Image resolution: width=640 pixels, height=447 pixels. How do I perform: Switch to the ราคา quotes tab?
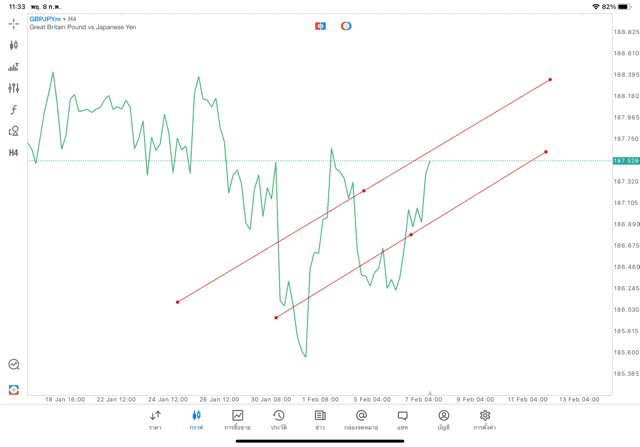tap(155, 420)
